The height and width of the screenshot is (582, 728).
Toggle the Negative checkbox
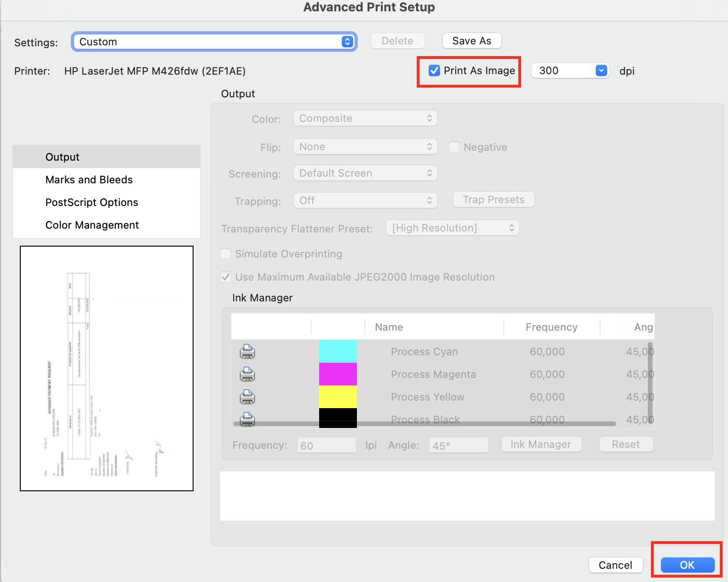pos(454,147)
